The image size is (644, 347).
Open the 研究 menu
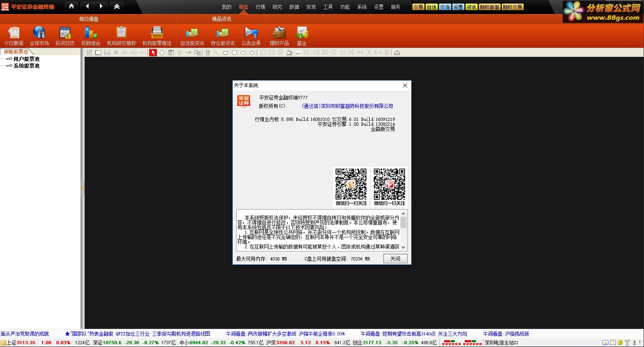tap(277, 7)
